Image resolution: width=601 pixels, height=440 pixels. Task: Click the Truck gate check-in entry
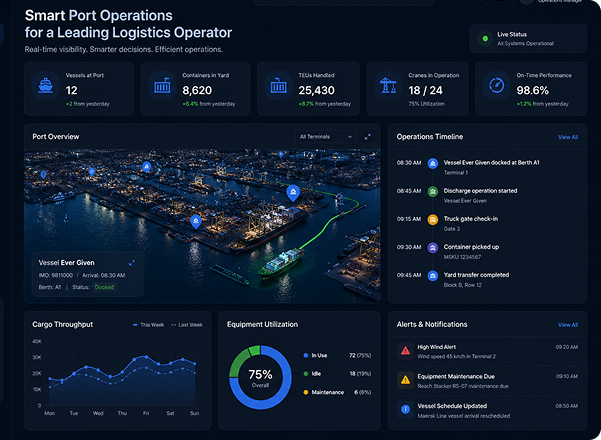487,223
